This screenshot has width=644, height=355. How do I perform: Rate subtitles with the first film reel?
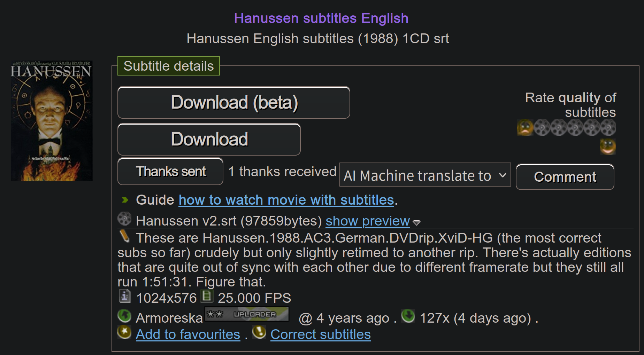coord(542,128)
